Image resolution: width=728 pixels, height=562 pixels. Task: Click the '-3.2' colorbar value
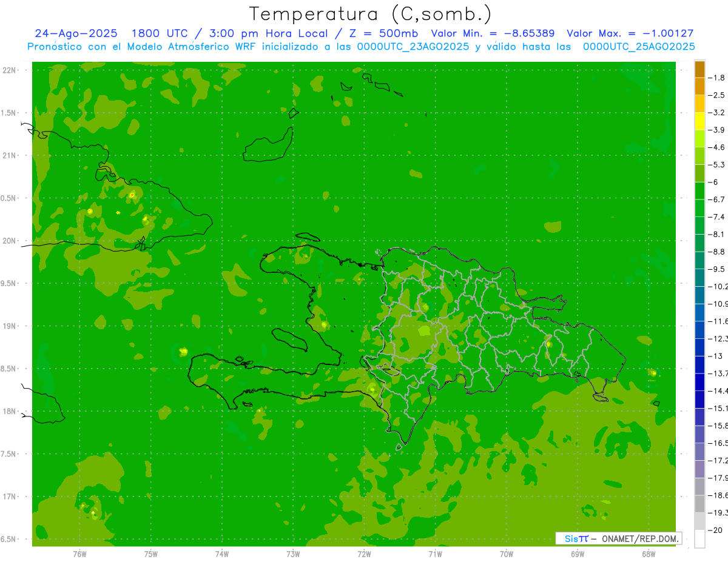coord(718,113)
